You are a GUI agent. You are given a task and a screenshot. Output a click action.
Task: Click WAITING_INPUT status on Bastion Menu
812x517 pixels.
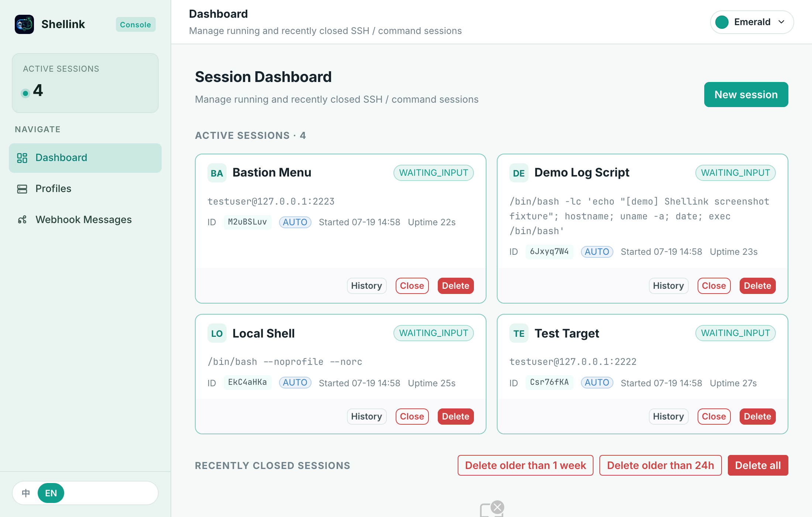[434, 173]
